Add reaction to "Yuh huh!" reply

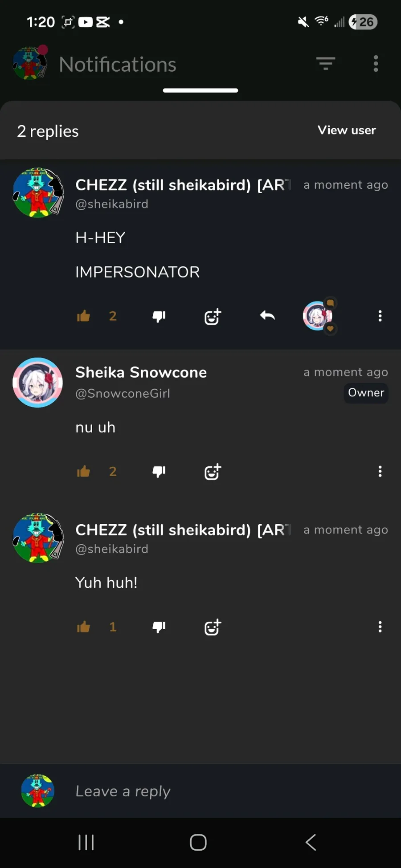213,627
